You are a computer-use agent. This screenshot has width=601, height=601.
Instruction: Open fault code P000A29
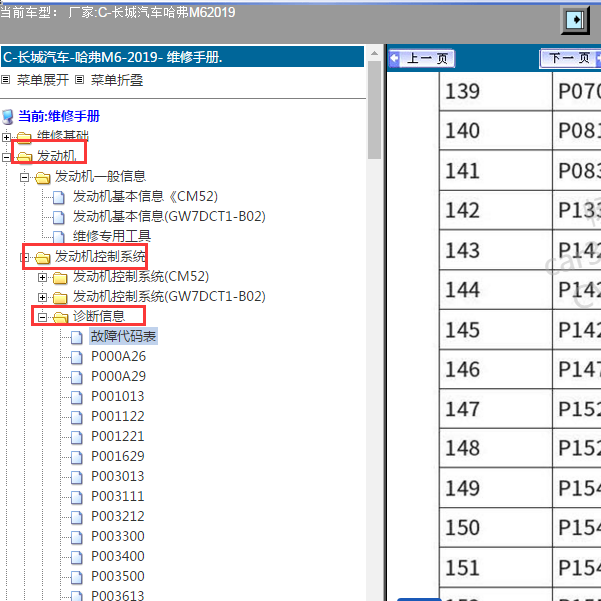click(118, 376)
